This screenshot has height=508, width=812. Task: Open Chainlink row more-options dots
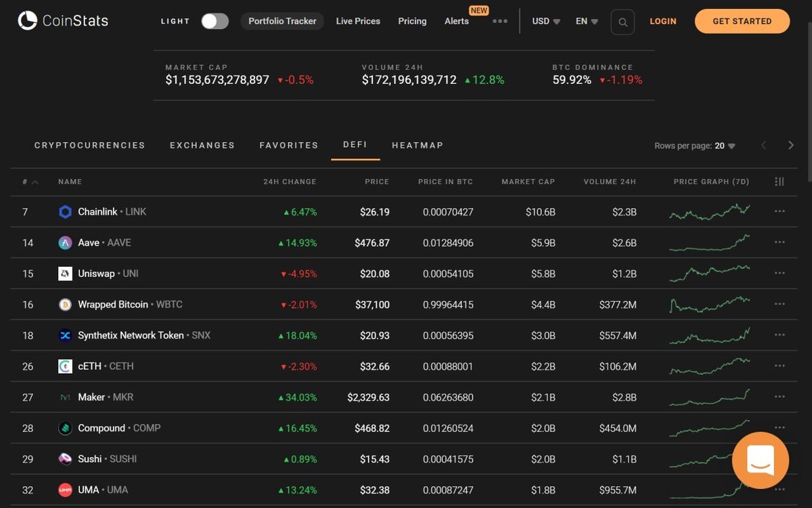click(x=780, y=211)
